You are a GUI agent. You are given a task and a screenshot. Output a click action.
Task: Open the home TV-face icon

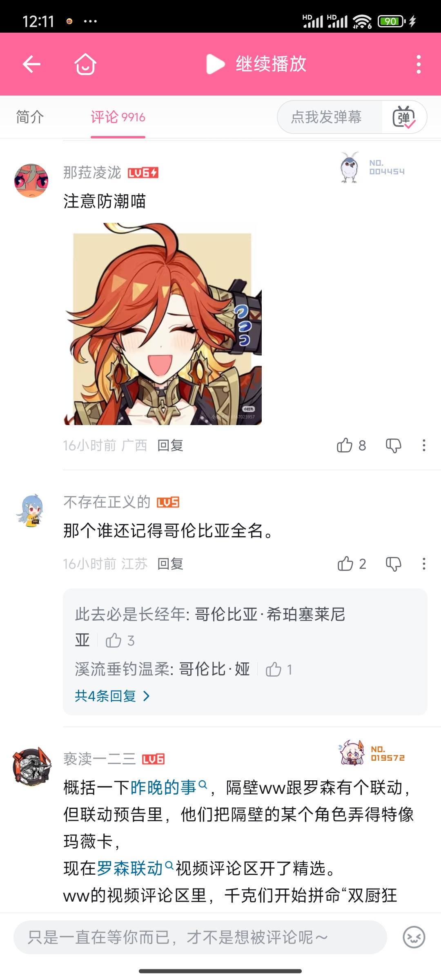pos(85,64)
